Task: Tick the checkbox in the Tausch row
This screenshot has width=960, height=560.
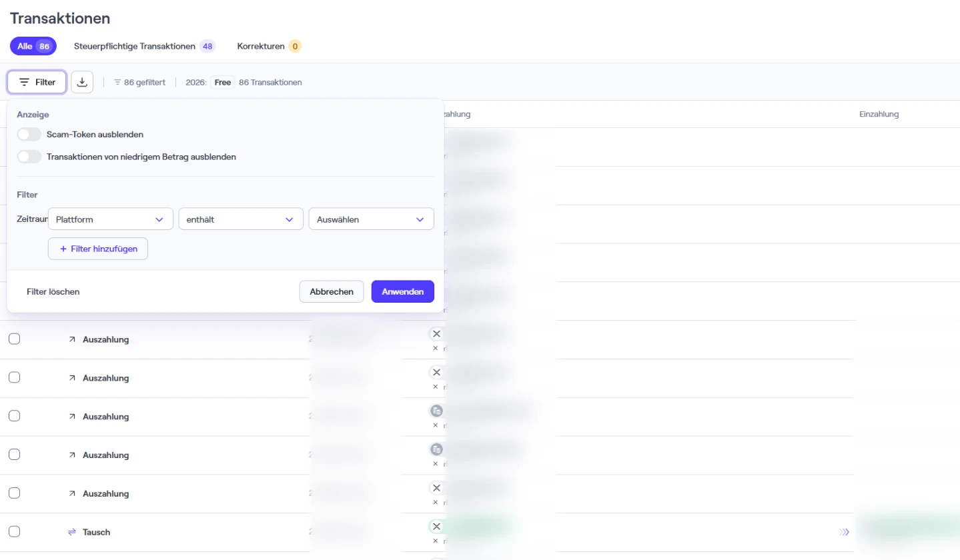Action: tap(14, 531)
